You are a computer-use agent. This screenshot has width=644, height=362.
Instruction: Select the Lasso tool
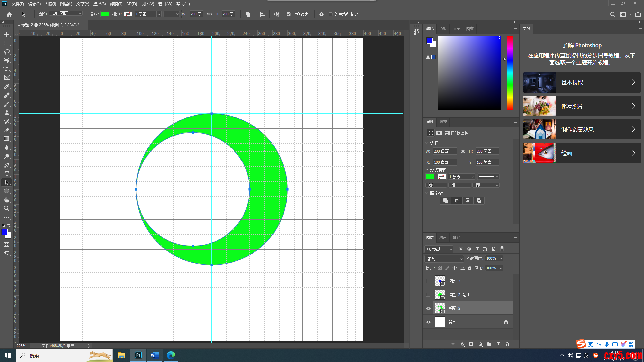[x=7, y=52]
